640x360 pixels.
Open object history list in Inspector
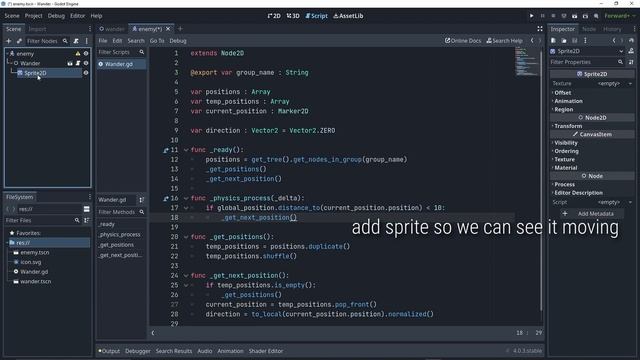[631, 40]
